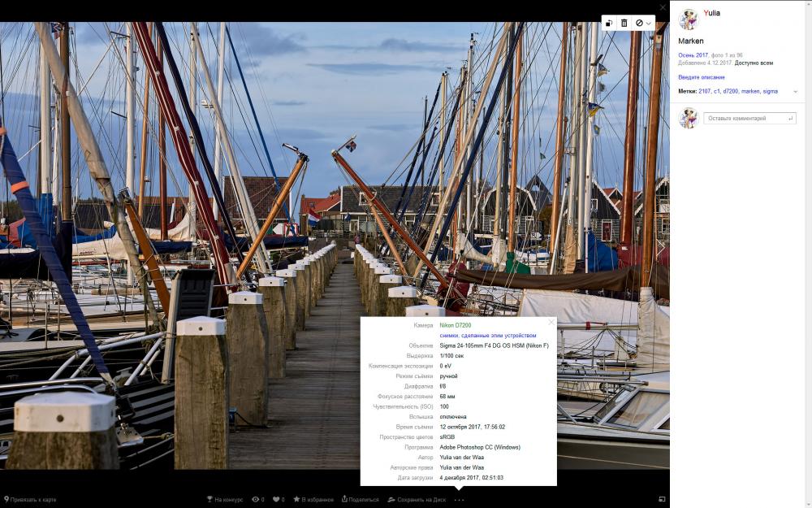The height and width of the screenshot is (508, 812).
Task: Open the c1 tag
Action: (717, 91)
